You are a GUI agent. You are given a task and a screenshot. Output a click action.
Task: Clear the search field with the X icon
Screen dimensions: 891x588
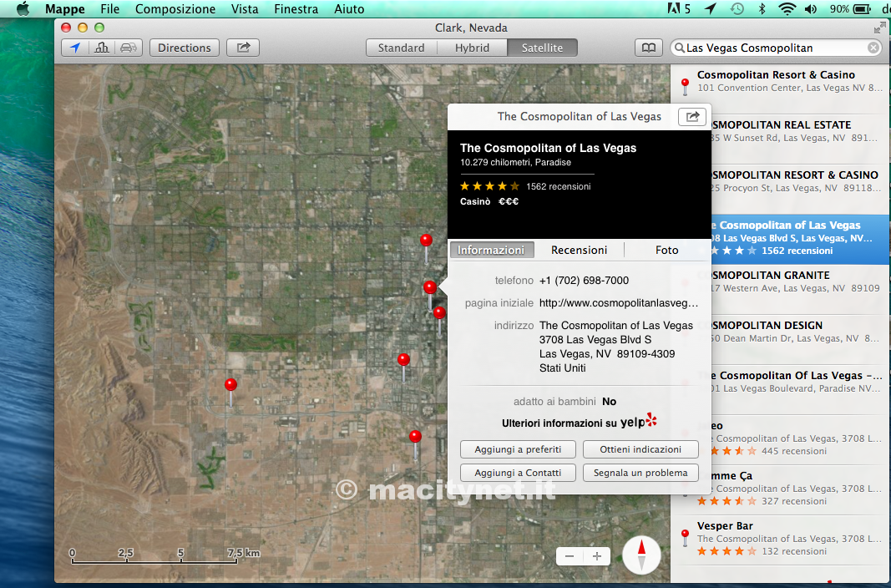[873, 48]
